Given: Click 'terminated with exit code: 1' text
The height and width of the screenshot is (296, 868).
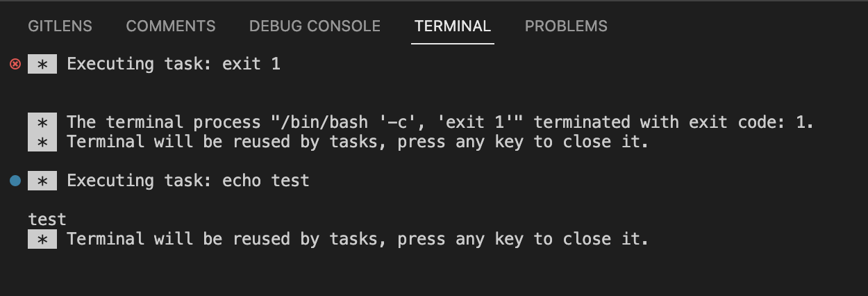Looking at the screenshot, I should click(673, 123).
